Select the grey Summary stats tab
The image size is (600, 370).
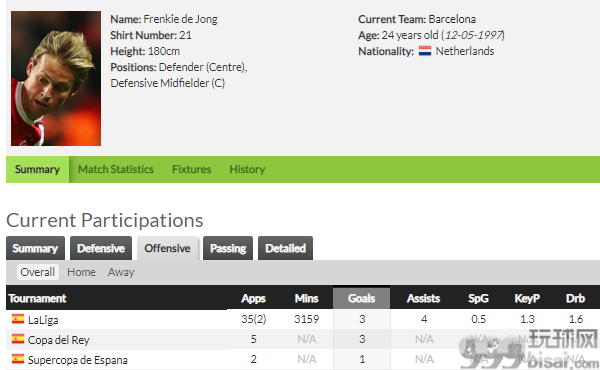[35, 248]
